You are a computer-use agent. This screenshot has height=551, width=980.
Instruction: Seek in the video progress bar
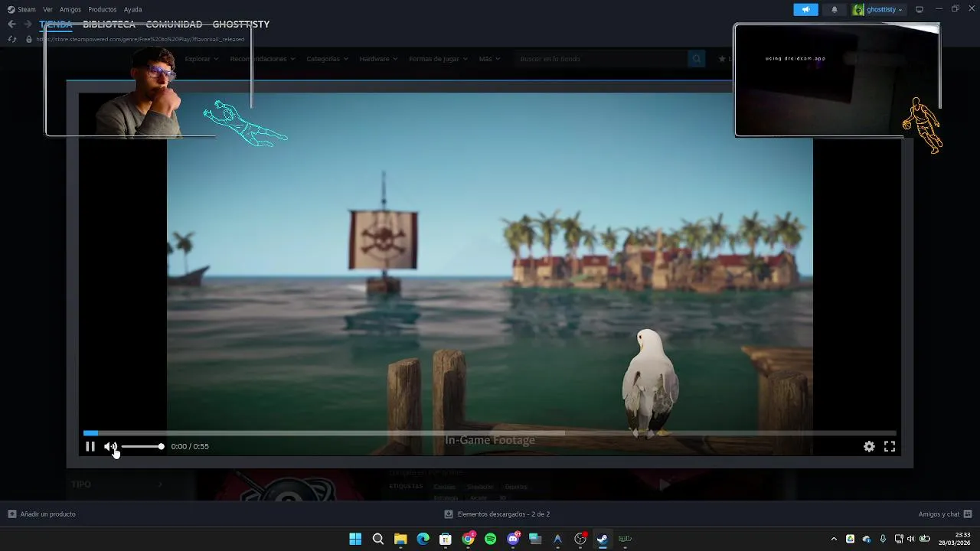(x=489, y=433)
